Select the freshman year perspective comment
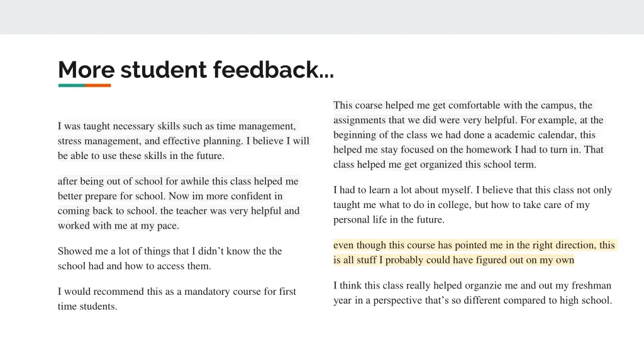The width and height of the screenshot is (644, 362). point(472,293)
